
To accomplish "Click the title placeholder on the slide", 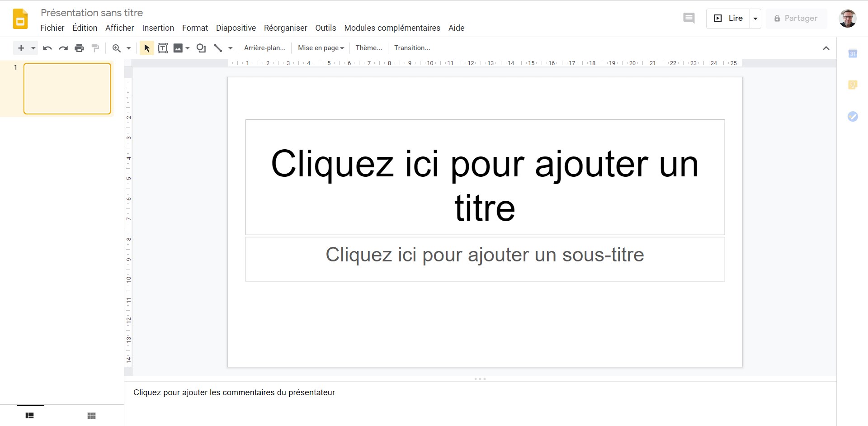I will 485,177.
